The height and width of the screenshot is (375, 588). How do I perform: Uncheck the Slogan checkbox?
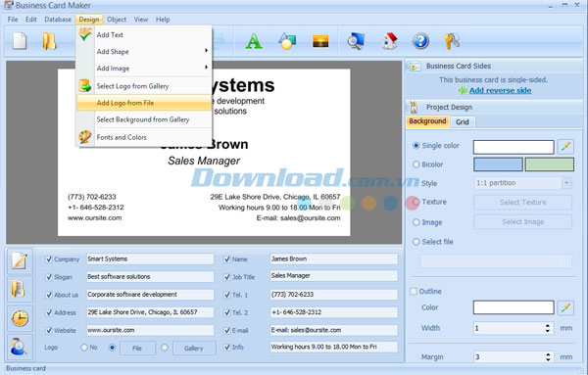(x=48, y=277)
